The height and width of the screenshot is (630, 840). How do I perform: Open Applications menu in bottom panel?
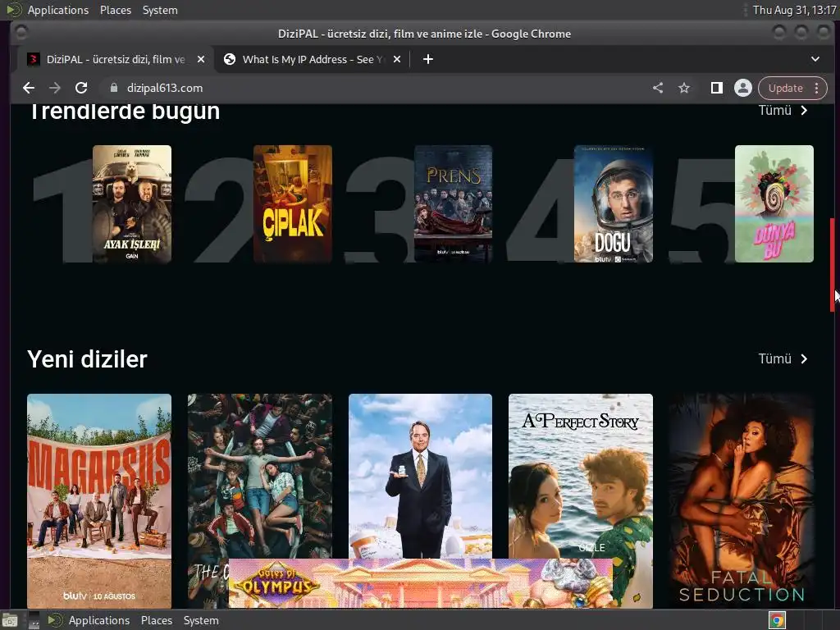[99, 620]
